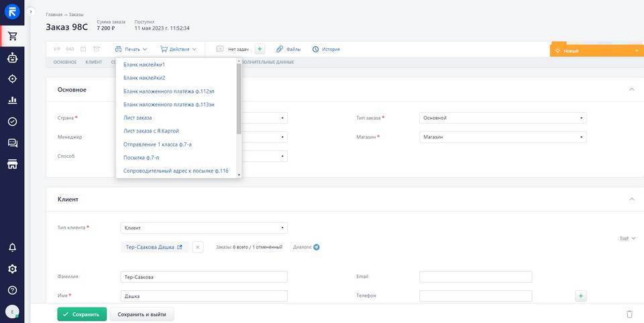Viewport: 644px width, 323px height.
Task: Click the print menu scrollbar thumb
Action: point(239,99)
